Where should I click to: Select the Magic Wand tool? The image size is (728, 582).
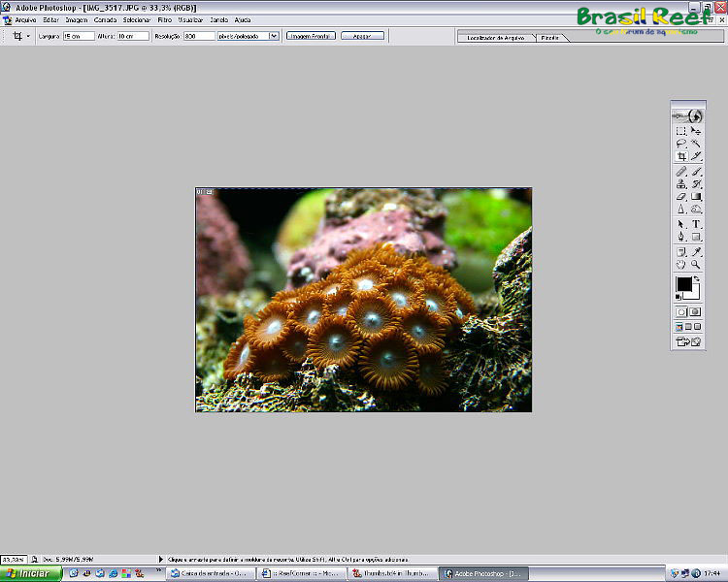[x=696, y=144]
